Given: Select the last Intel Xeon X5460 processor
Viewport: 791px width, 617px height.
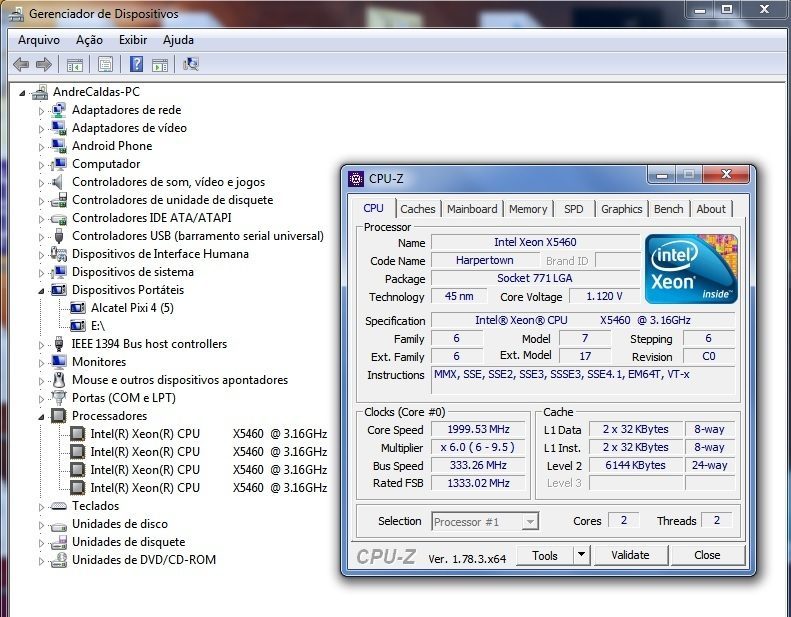Looking at the screenshot, I should coord(208,488).
